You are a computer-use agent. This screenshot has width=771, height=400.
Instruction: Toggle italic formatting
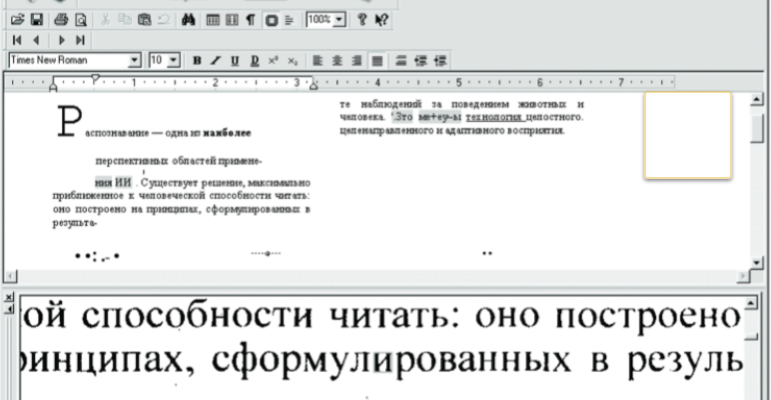click(214, 60)
